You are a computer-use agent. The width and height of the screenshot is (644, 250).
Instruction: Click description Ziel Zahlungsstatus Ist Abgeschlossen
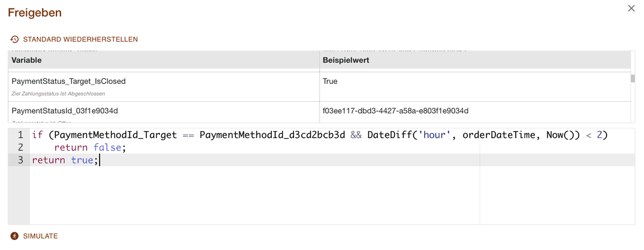coord(58,94)
